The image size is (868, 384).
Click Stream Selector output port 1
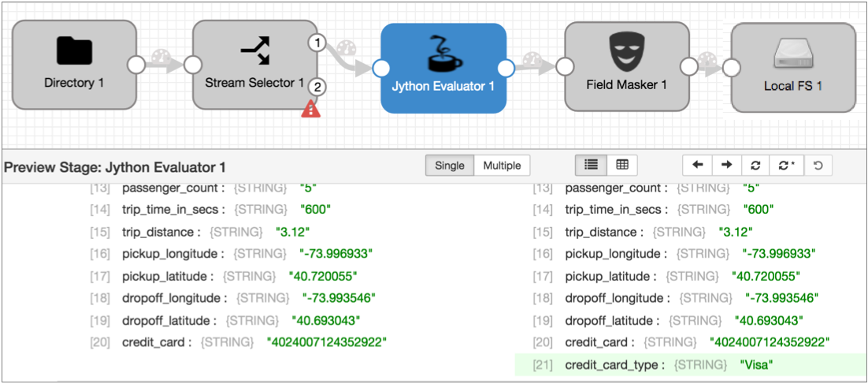pos(317,43)
